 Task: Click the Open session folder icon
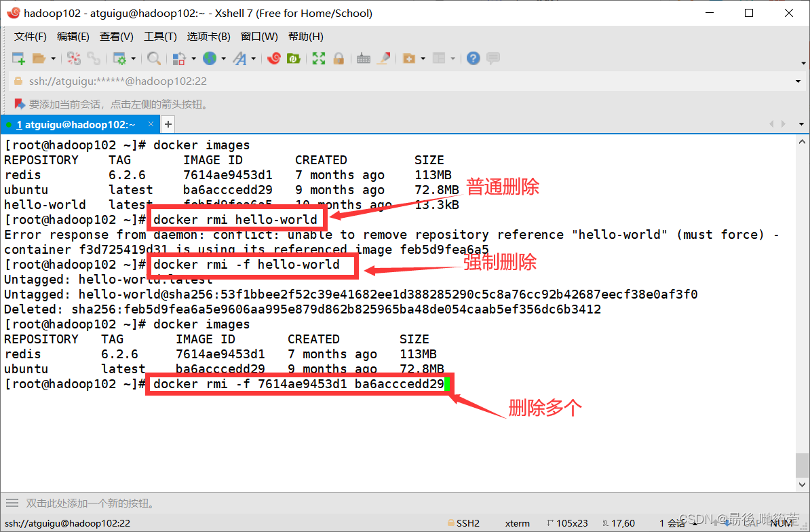(39, 58)
